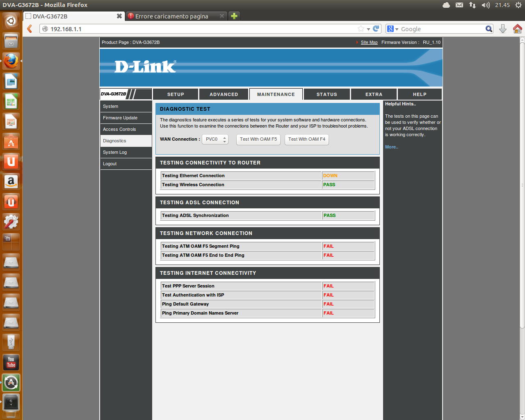Open the cloud indicator in top panel
The height and width of the screenshot is (420, 525).
click(x=446, y=5)
